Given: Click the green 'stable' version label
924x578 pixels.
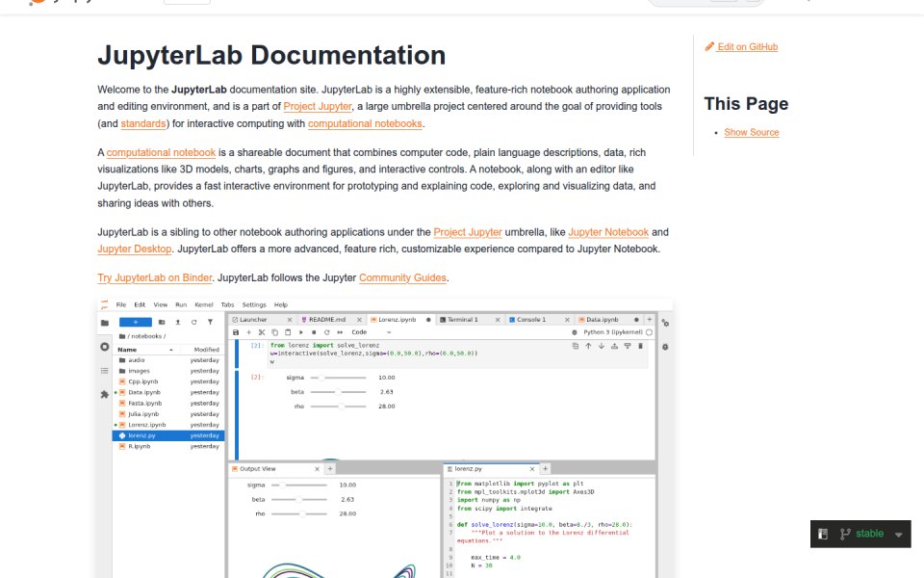Looking at the screenshot, I should [869, 533].
